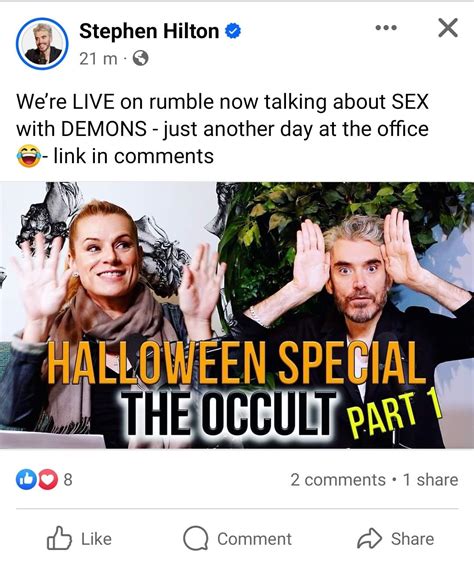This screenshot has width=474, height=568.
Task: Click the Comment speech bubble icon
Action: click(x=196, y=538)
